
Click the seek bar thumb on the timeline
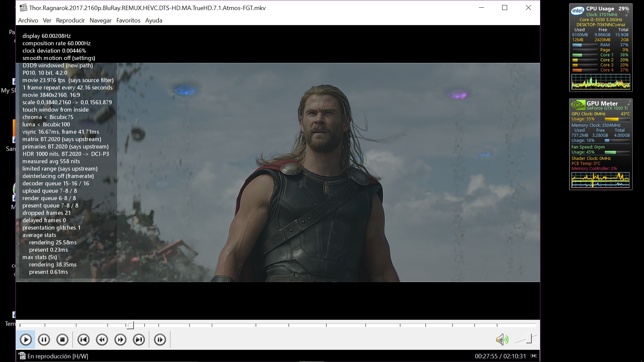coord(130,325)
